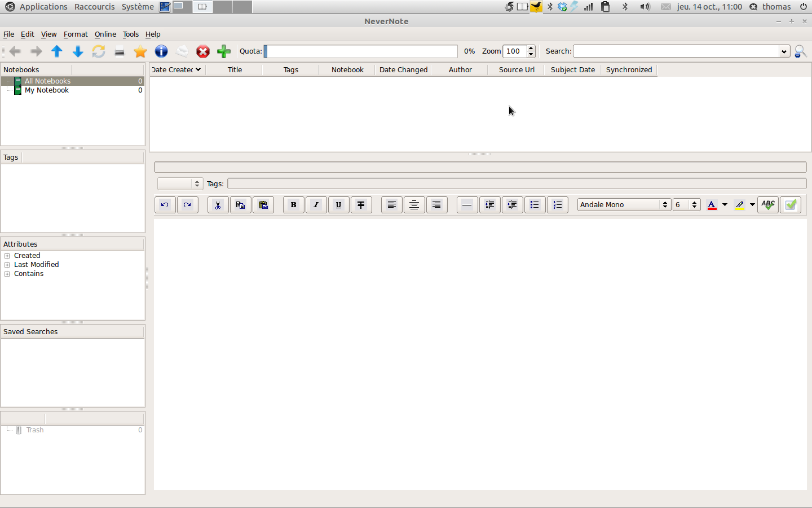The width and height of the screenshot is (812, 508).
Task: Open the Applications system menu
Action: 43,7
